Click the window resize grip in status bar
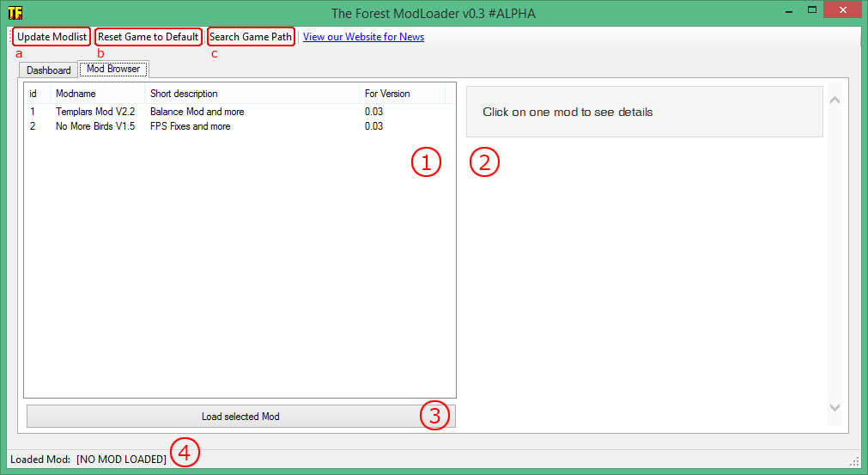The height and width of the screenshot is (475, 868). pyautogui.click(x=854, y=461)
